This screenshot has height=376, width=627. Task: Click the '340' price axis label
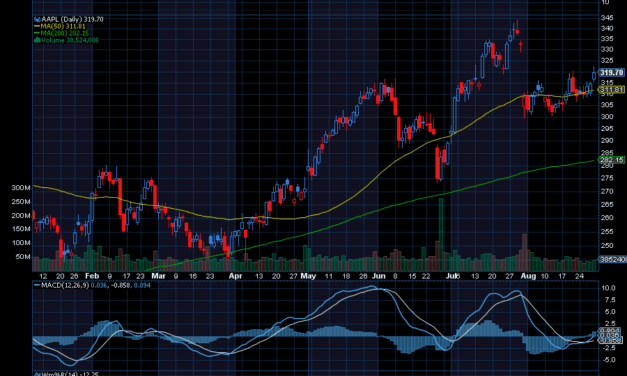tap(607, 28)
